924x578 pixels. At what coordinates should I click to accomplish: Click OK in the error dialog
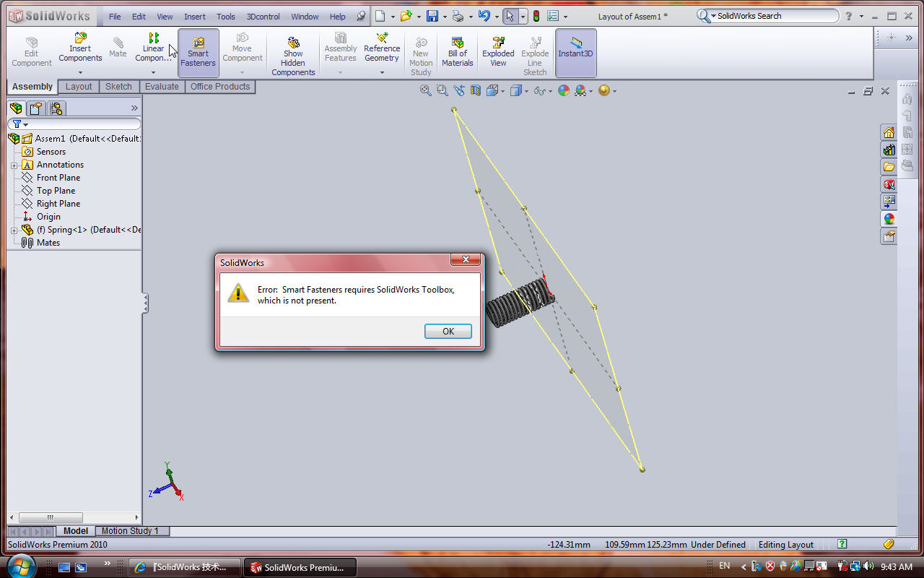pos(448,331)
